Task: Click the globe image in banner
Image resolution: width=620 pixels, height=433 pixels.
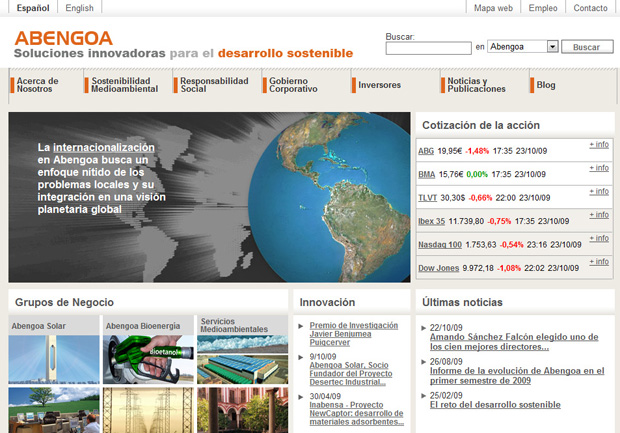Action: point(329,197)
